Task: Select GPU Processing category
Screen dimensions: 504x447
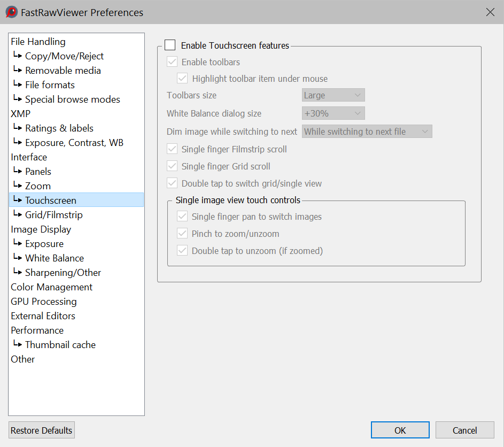Action: point(43,302)
